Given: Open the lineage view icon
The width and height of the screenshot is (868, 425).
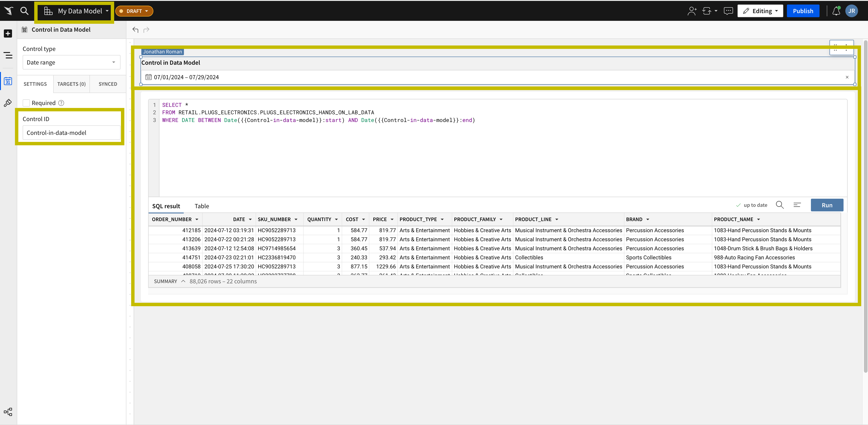Looking at the screenshot, I should click(7, 412).
